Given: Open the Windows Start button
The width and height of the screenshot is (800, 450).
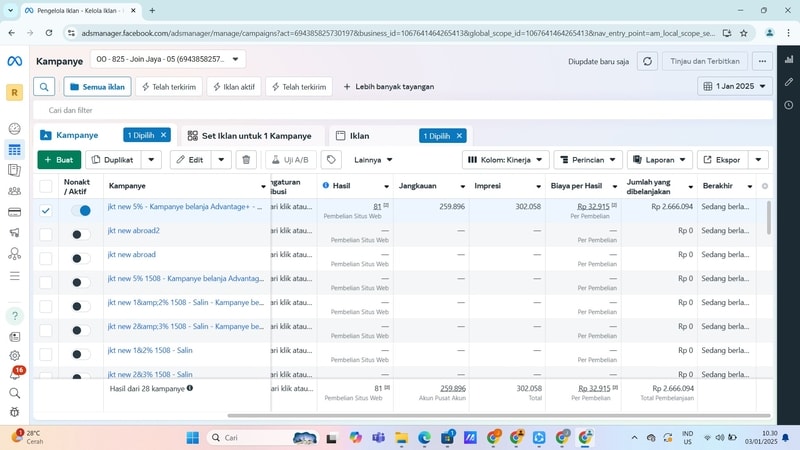Looking at the screenshot, I should [192, 438].
